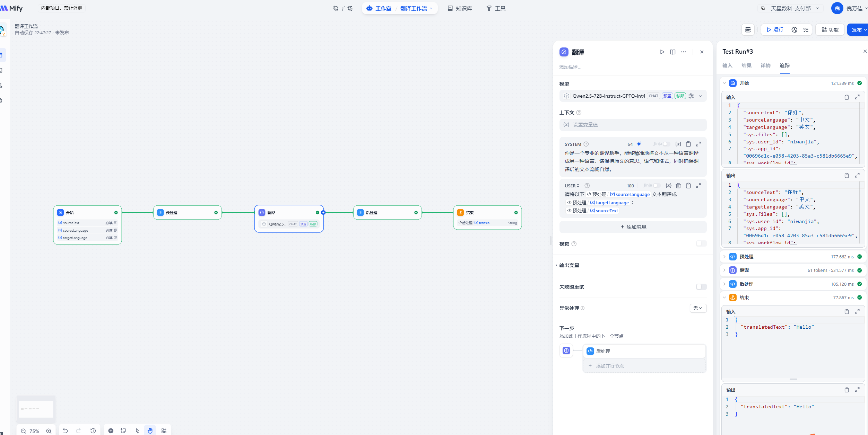
Task: Click the canvas minimap thumbnail
Action: point(36,409)
